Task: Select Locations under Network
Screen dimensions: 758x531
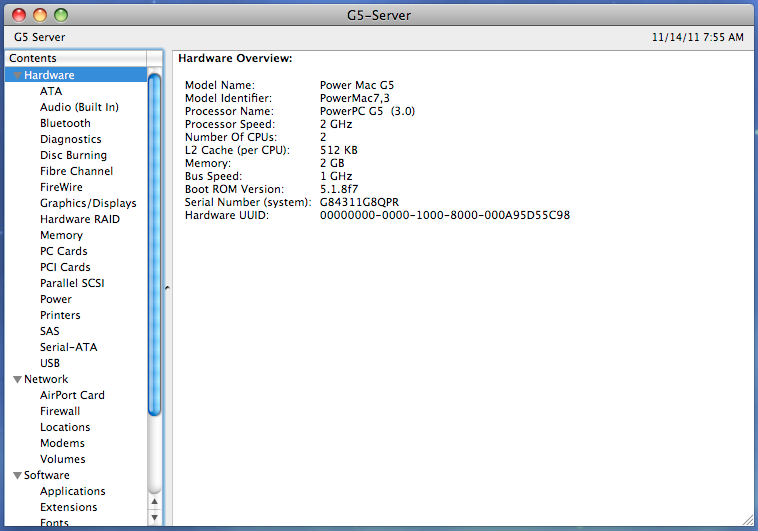Action: 65,427
